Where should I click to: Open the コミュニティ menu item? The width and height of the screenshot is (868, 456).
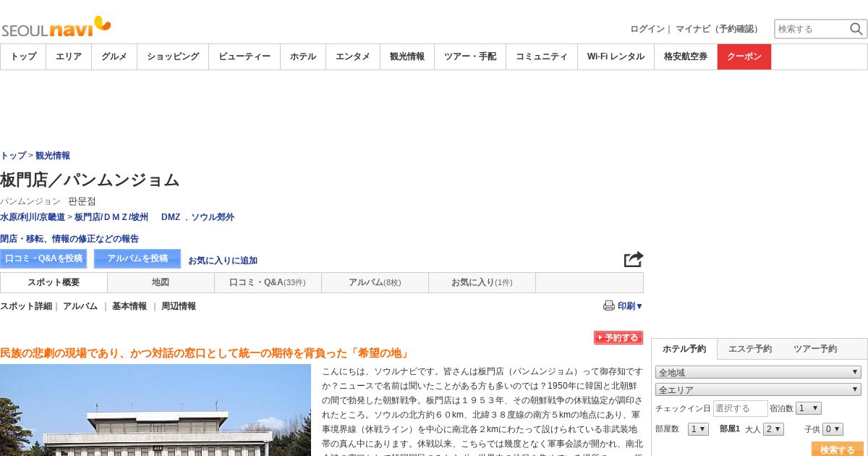(542, 56)
